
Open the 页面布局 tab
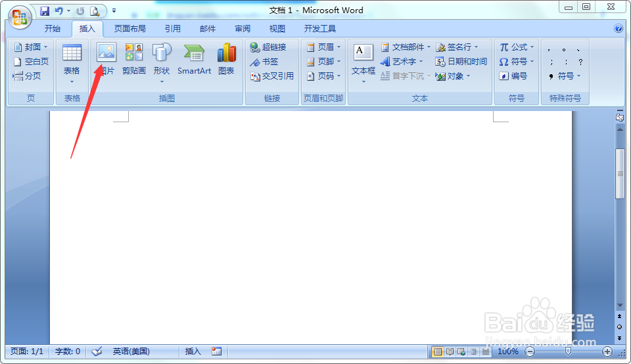[x=130, y=28]
